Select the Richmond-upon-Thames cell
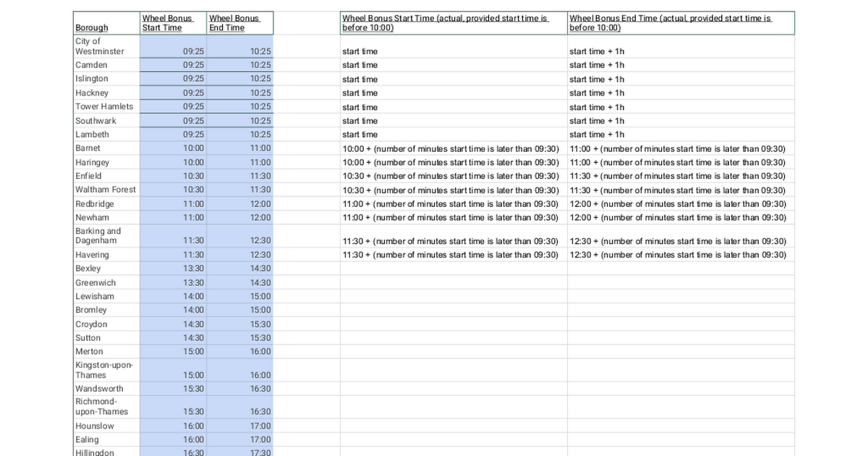The width and height of the screenshot is (868, 456). pyautogui.click(x=106, y=407)
